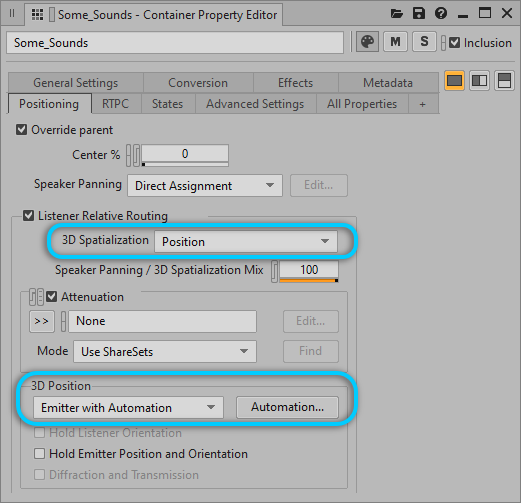This screenshot has height=503, width=521.
Task: Open the Emitter with Automation dropdown
Action: pyautogui.click(x=128, y=407)
